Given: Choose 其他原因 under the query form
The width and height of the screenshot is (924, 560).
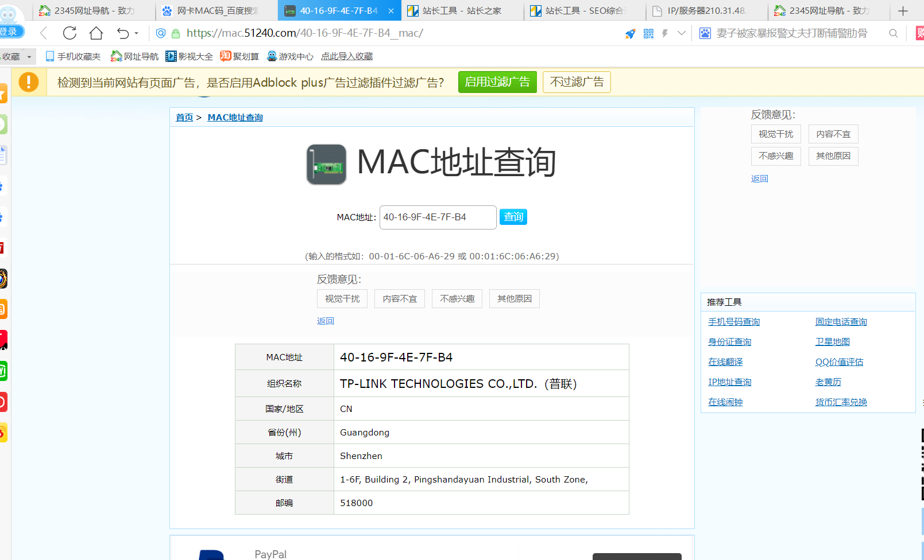Looking at the screenshot, I should tap(515, 299).
